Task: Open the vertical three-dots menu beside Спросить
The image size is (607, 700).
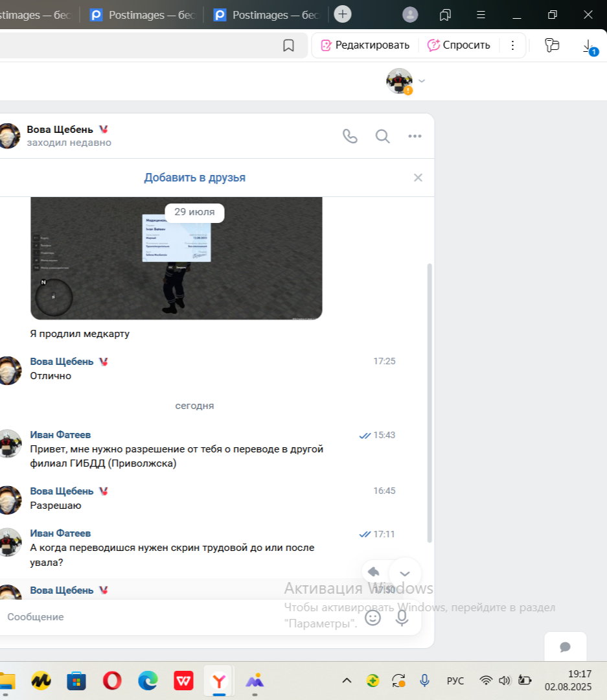Action: click(x=512, y=45)
